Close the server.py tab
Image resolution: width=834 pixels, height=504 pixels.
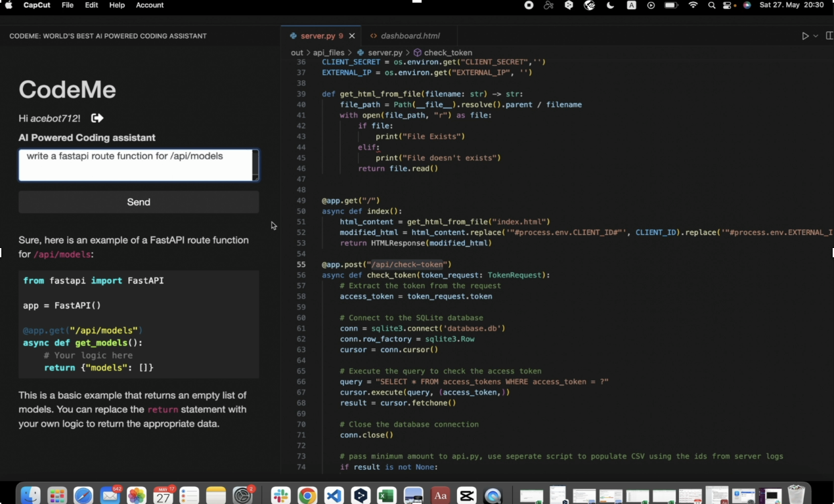click(352, 36)
